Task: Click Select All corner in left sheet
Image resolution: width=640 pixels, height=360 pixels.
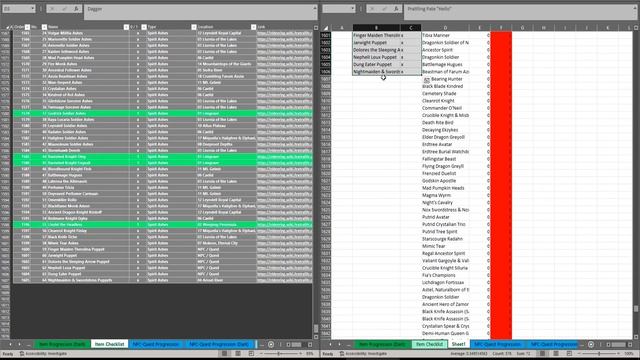Action: (7, 27)
